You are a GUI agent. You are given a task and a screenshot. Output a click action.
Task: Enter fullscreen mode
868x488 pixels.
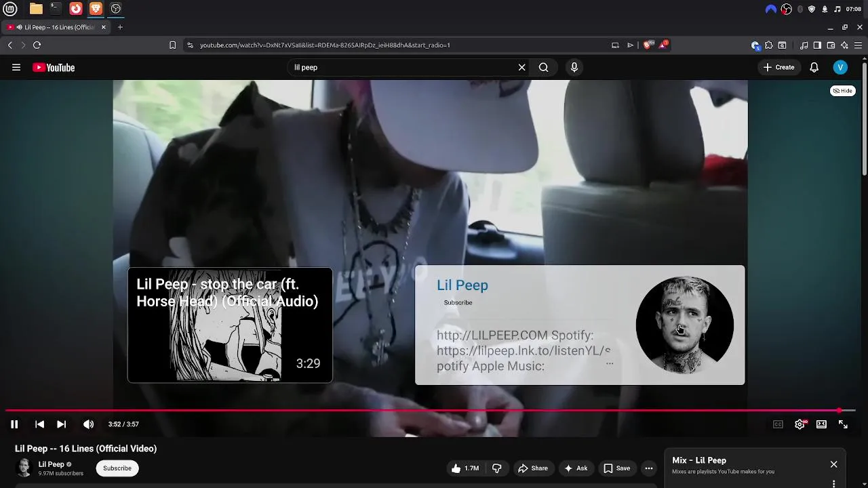click(x=843, y=424)
